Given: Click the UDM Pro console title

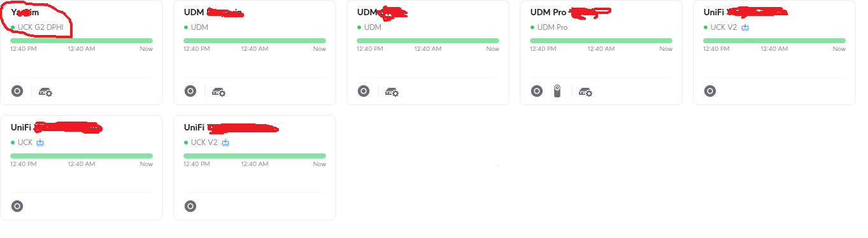Looking at the screenshot, I should tap(548, 12).
